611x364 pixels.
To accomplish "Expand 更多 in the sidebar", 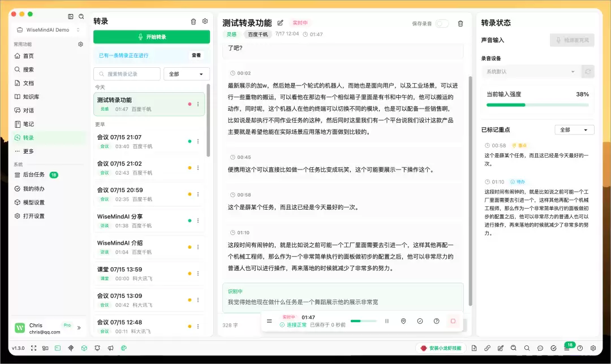I will coord(48,151).
